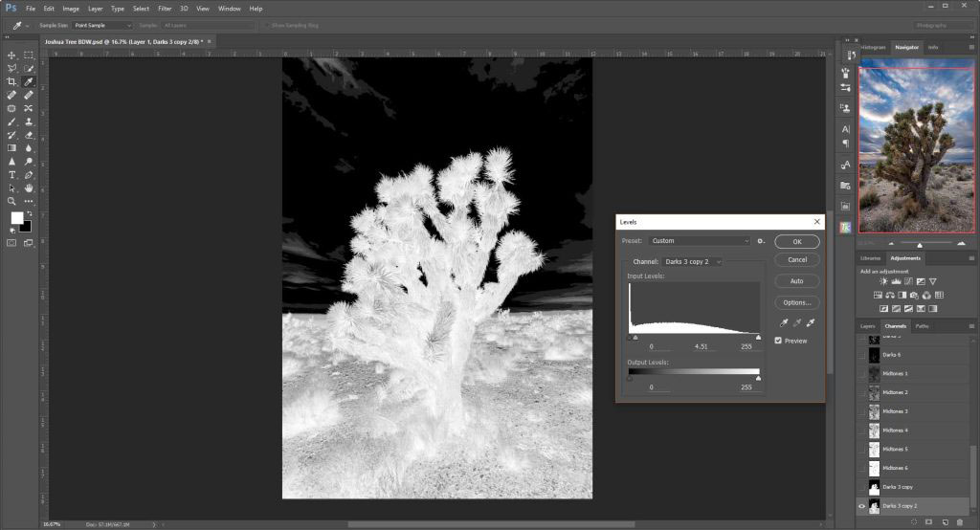Open the Preset dropdown in Levels
The width and height of the screenshot is (980, 530).
[x=700, y=241]
